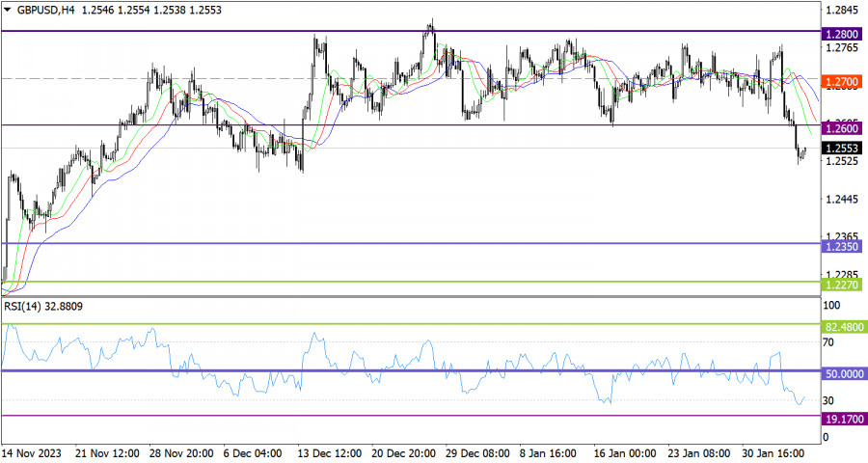This screenshot has width=868, height=463.
Task: Click the 1.2800 purple price label
Action: pos(842,35)
